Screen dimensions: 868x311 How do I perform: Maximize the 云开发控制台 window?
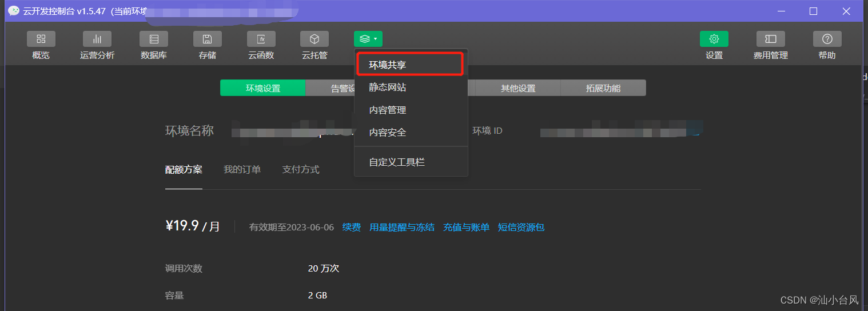[x=814, y=11]
